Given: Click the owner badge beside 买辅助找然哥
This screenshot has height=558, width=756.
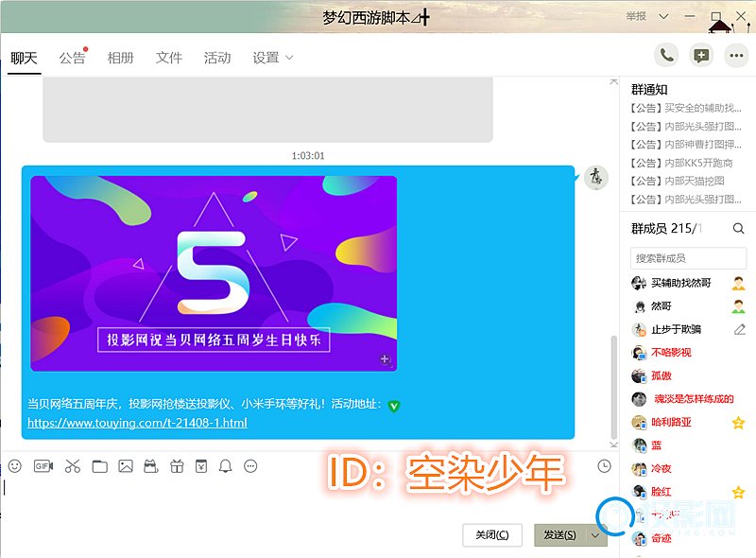Looking at the screenshot, I should [x=738, y=284].
